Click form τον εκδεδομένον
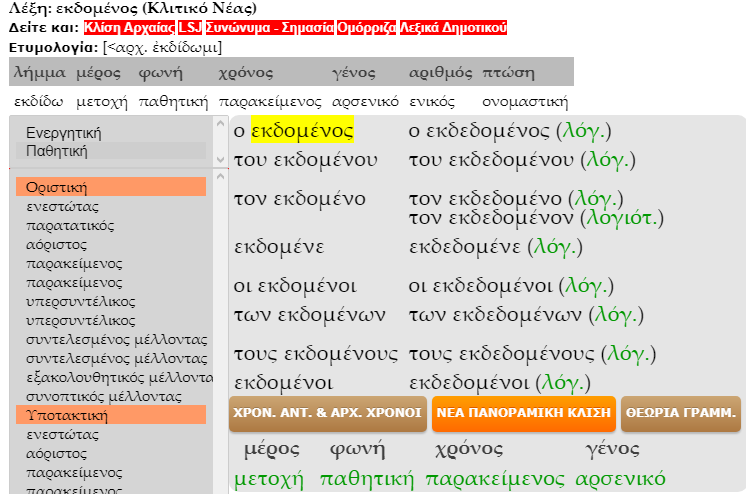The image size is (746, 494). click(491, 218)
